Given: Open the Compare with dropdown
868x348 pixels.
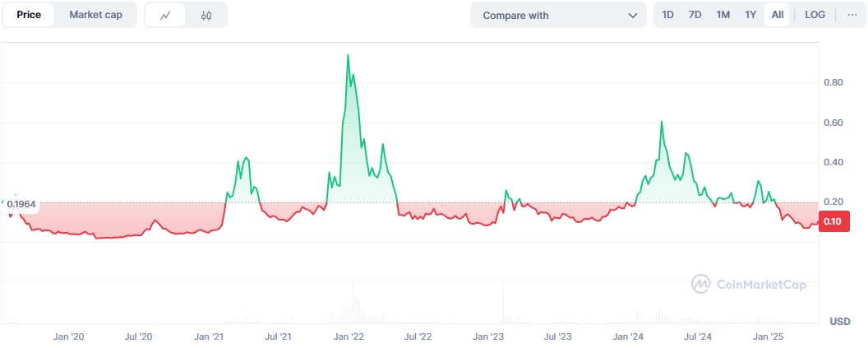Looking at the screenshot, I should 558,15.
